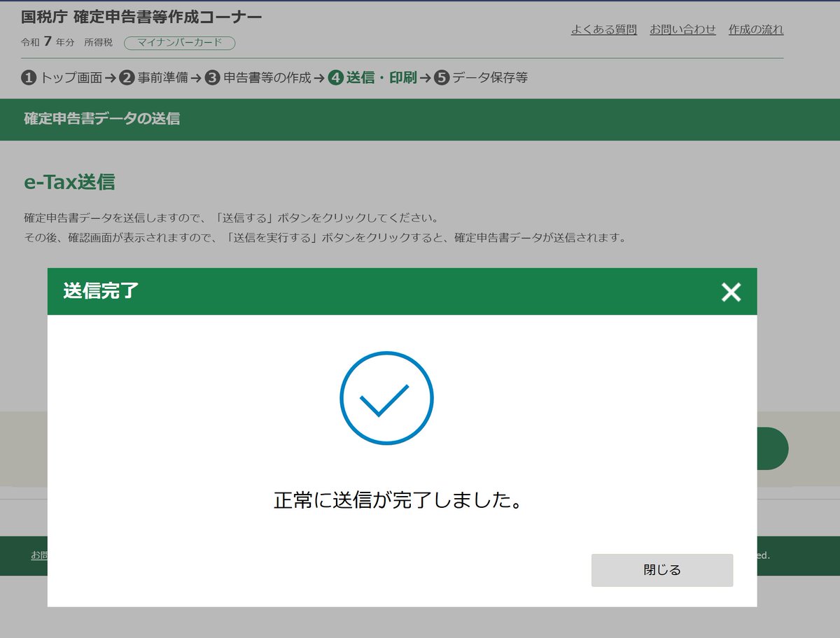Click the 令和 7 年分 label
This screenshot has width=840, height=638.
point(48,42)
